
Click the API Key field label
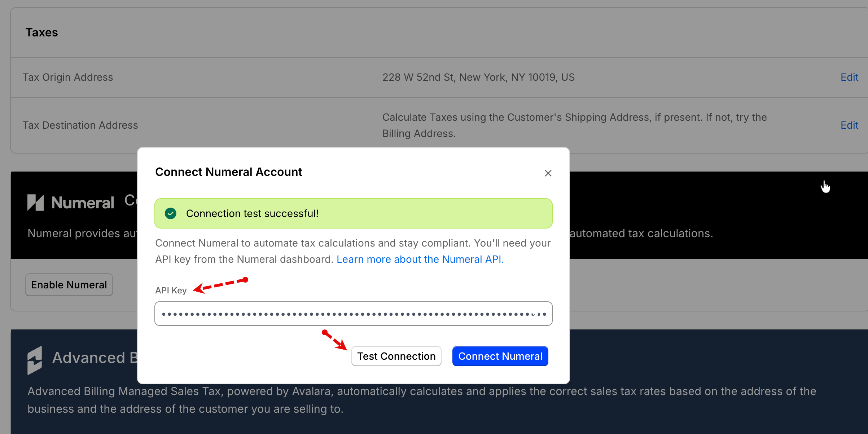click(x=171, y=290)
